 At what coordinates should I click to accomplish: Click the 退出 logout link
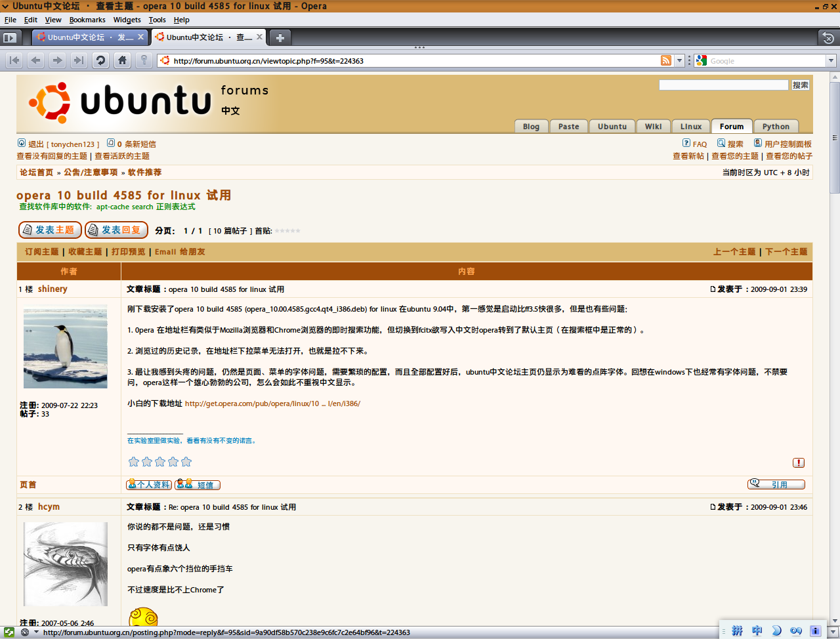(x=36, y=144)
